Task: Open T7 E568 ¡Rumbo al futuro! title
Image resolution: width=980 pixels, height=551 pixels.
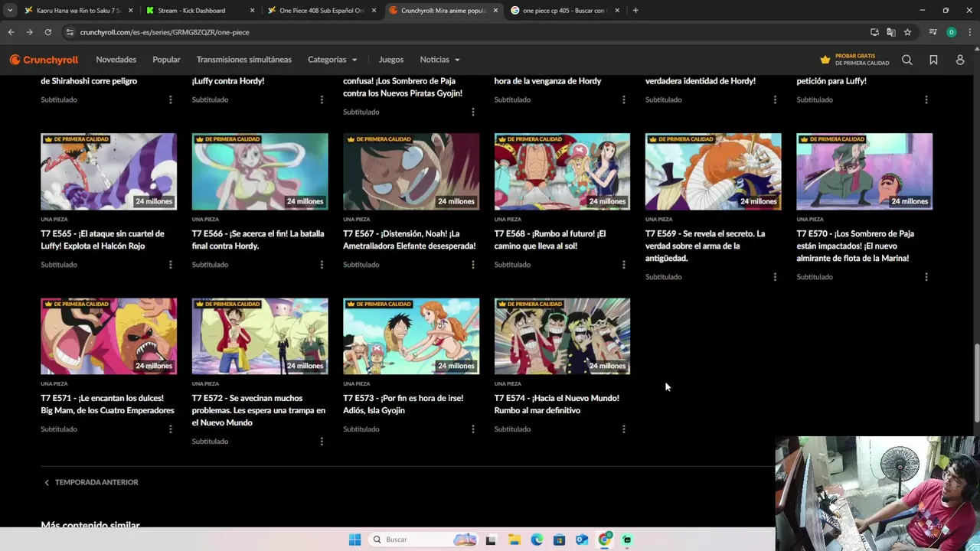Action: [x=550, y=240]
